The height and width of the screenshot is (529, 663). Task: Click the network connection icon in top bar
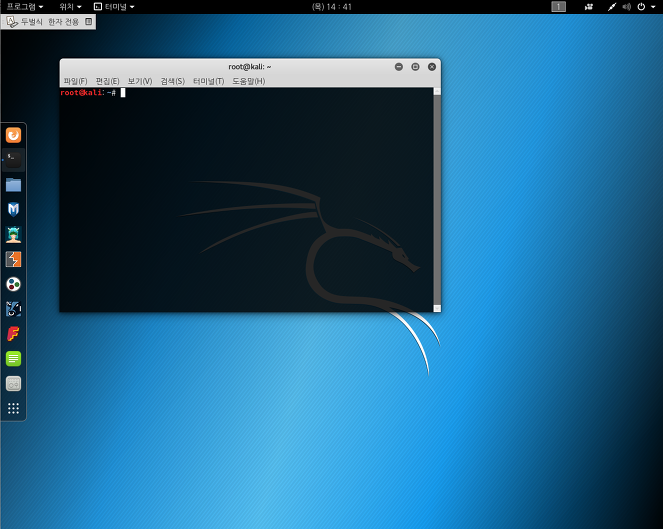[x=612, y=7]
